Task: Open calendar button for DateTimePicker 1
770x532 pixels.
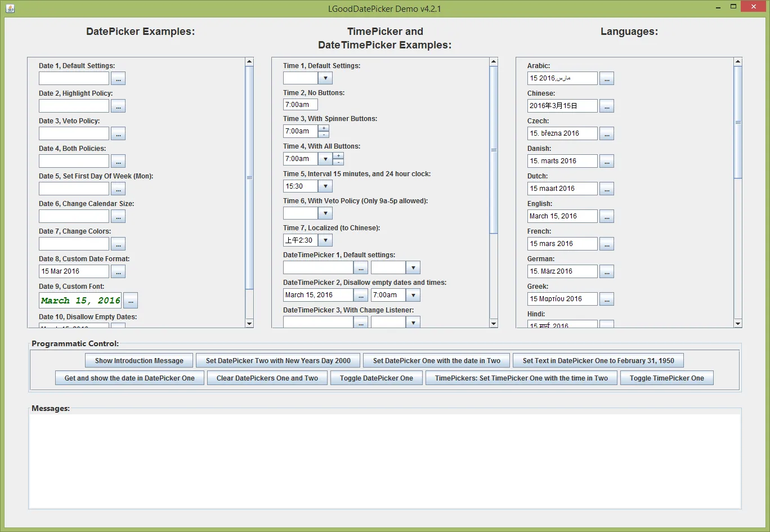Action: 361,267
